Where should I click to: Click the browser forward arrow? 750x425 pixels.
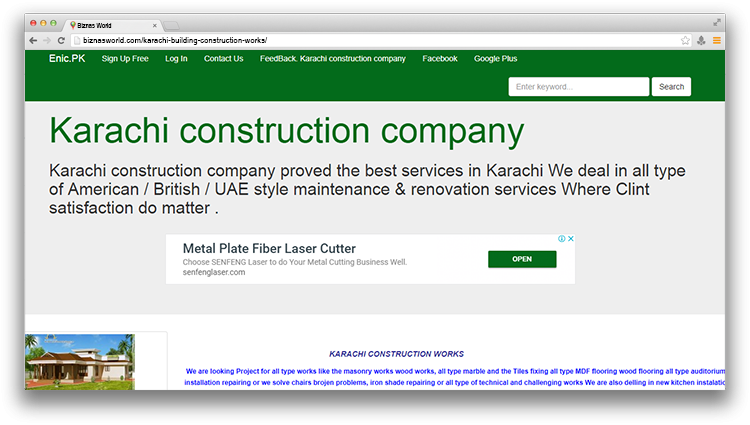pyautogui.click(x=47, y=40)
